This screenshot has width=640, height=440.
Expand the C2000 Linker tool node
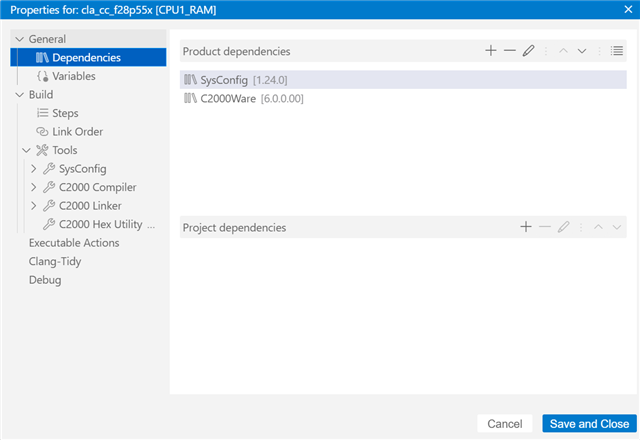click(x=34, y=206)
